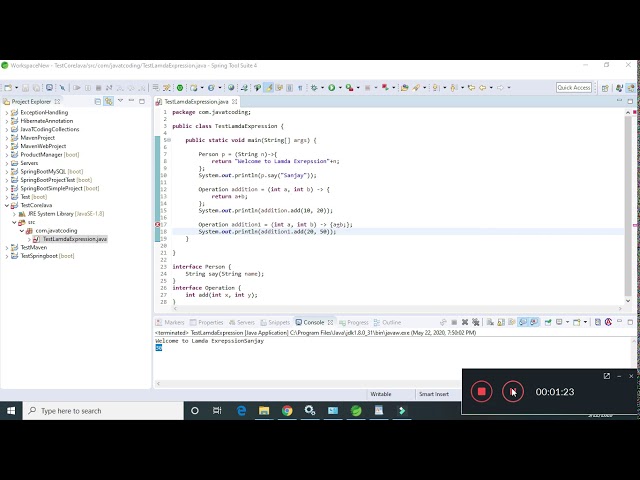Click the Collapse All icon in Project Explorer
This screenshot has width=640, height=480.
click(x=98, y=101)
